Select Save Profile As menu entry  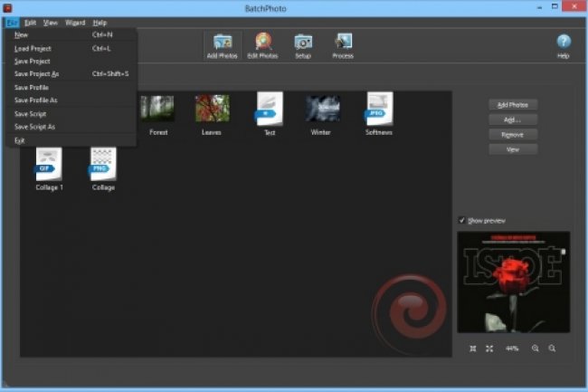pos(36,100)
